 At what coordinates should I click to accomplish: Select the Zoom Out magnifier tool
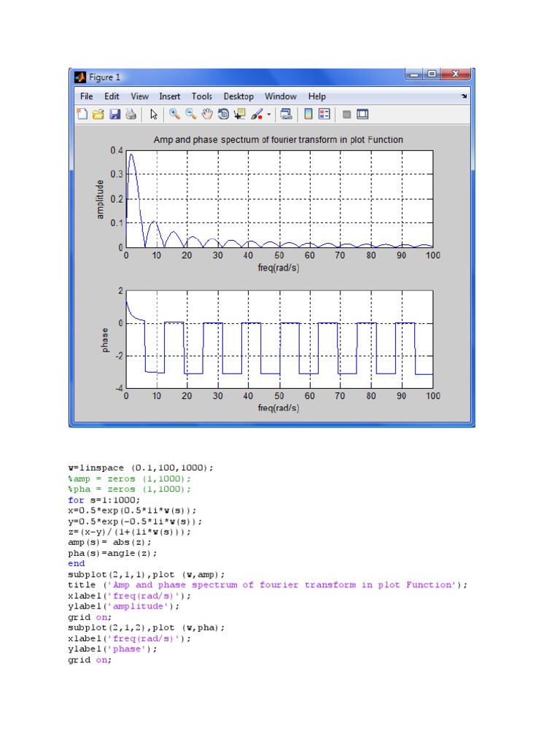(x=191, y=114)
